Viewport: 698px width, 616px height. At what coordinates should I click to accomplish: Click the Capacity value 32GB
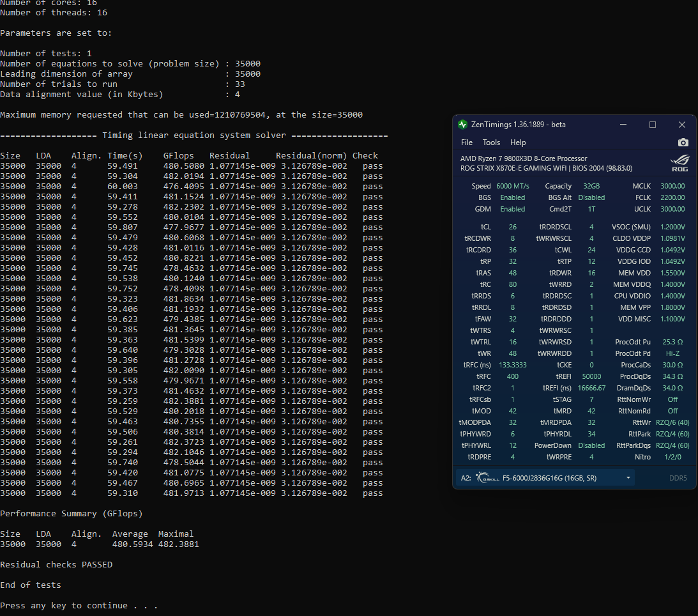tap(591, 186)
